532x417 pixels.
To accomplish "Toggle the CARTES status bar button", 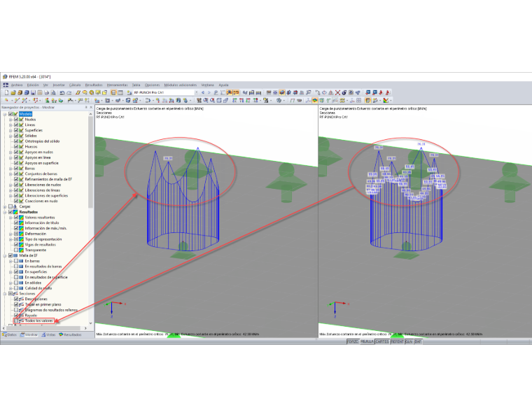I will pos(382,341).
